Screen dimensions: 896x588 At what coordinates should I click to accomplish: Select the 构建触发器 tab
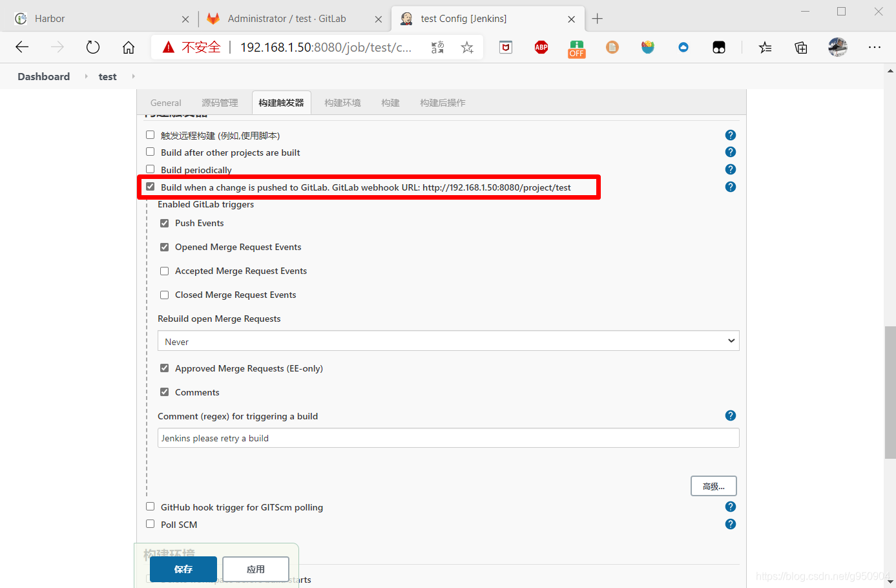click(x=281, y=103)
